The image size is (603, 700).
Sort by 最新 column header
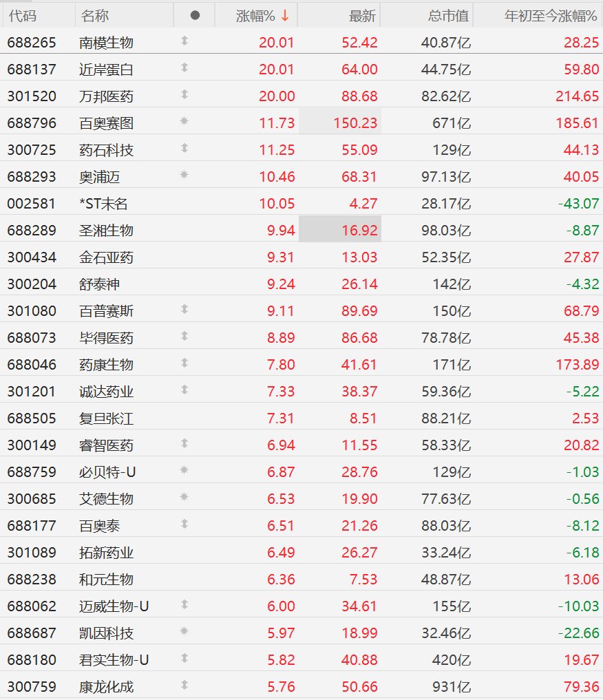(x=362, y=16)
